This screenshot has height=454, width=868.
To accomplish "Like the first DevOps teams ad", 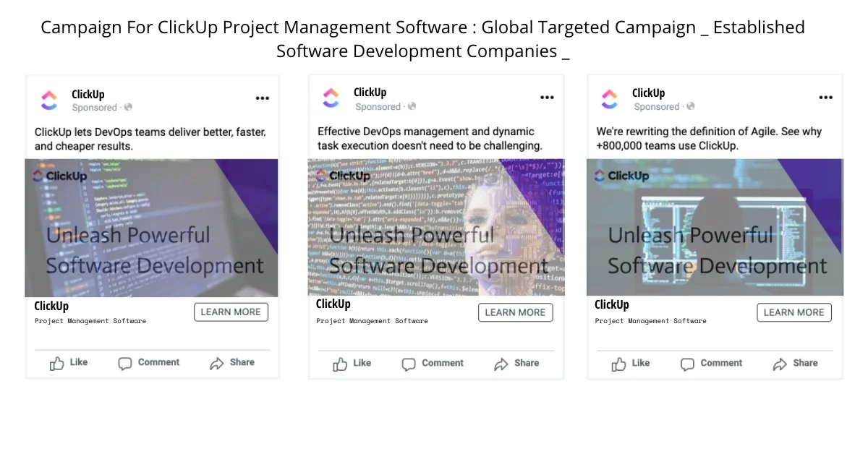I will pyautogui.click(x=69, y=363).
